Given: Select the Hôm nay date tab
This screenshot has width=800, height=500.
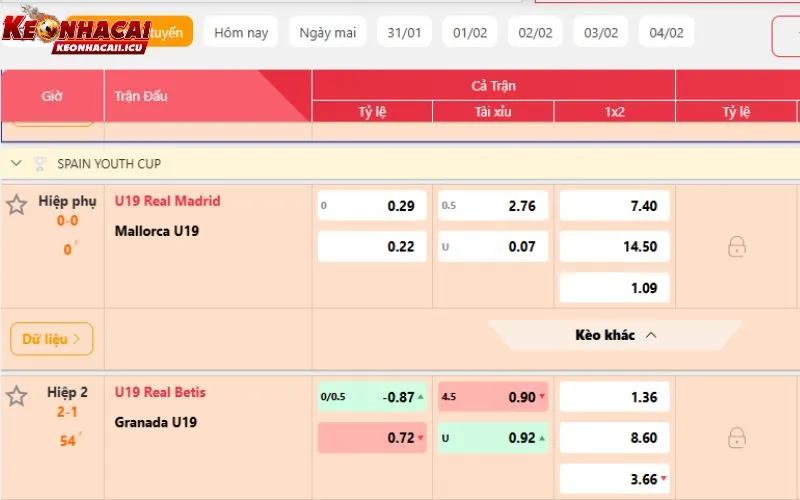Looking at the screenshot, I should [x=241, y=33].
